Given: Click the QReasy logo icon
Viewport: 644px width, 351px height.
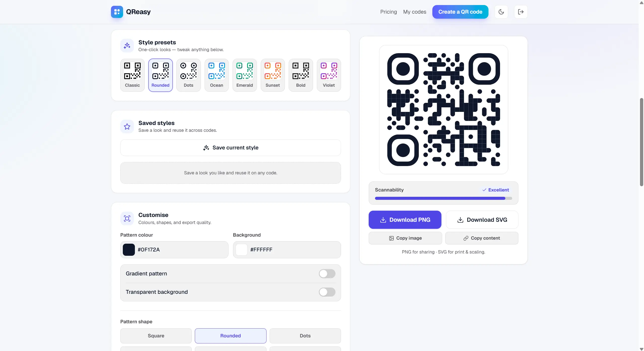Looking at the screenshot, I should point(117,12).
